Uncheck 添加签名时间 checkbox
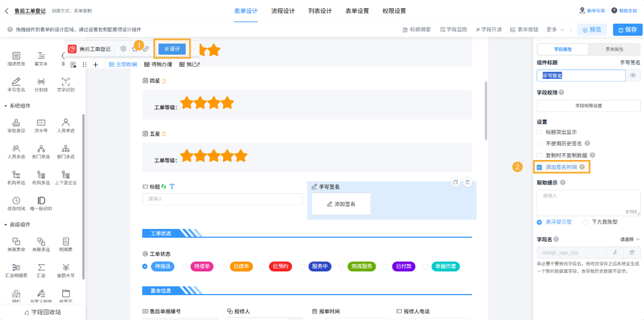The image size is (644, 320). pyautogui.click(x=539, y=167)
